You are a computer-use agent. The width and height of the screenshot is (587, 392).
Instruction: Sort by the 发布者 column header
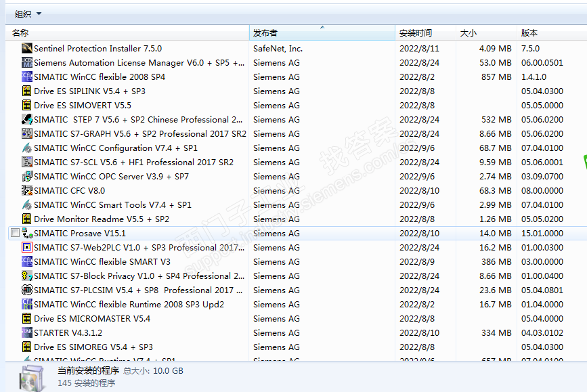[x=322, y=33]
